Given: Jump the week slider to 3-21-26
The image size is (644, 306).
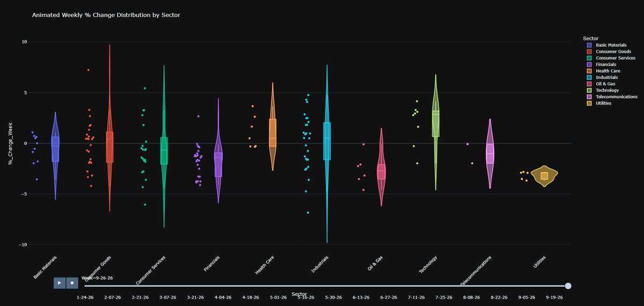Looking at the screenshot, I should coord(196,297).
